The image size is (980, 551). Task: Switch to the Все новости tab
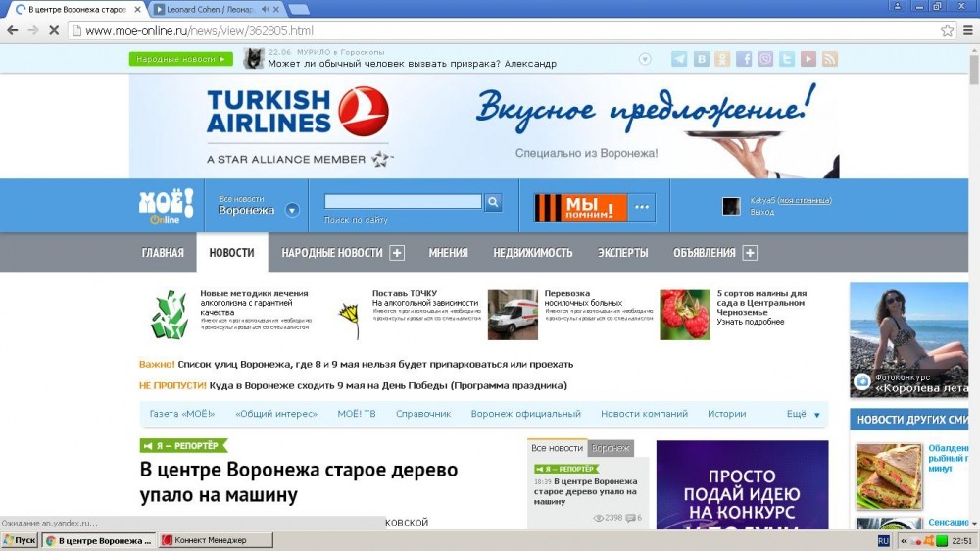coord(557,448)
